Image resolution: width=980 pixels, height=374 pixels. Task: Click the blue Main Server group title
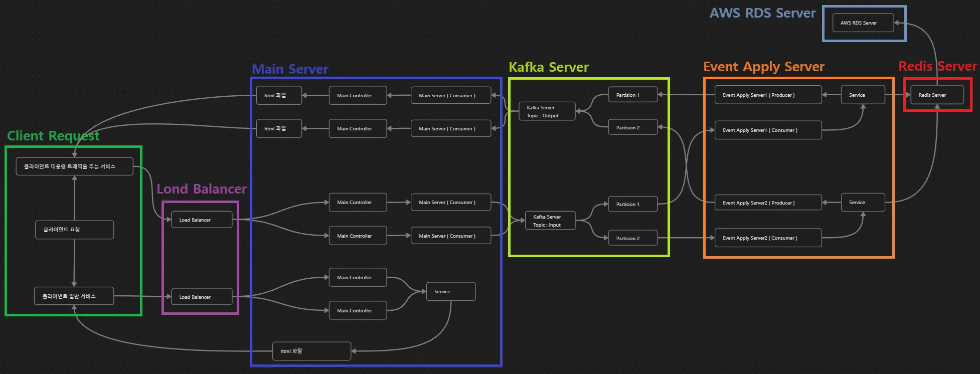(x=290, y=69)
